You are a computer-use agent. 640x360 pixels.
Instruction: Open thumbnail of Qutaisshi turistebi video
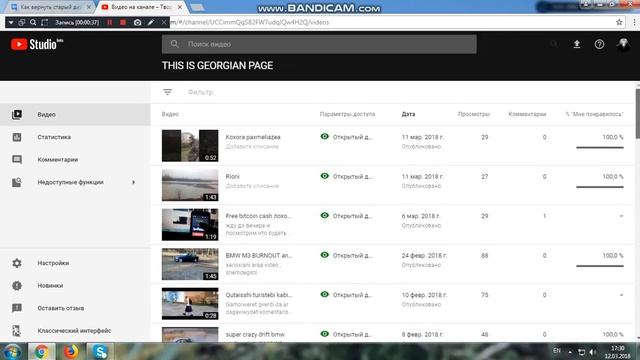coord(190,304)
